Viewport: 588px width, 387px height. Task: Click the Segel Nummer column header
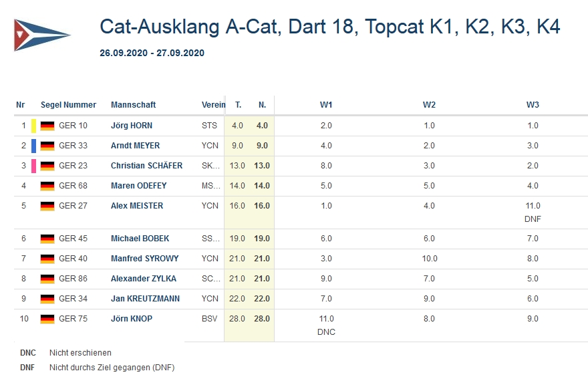68,105
